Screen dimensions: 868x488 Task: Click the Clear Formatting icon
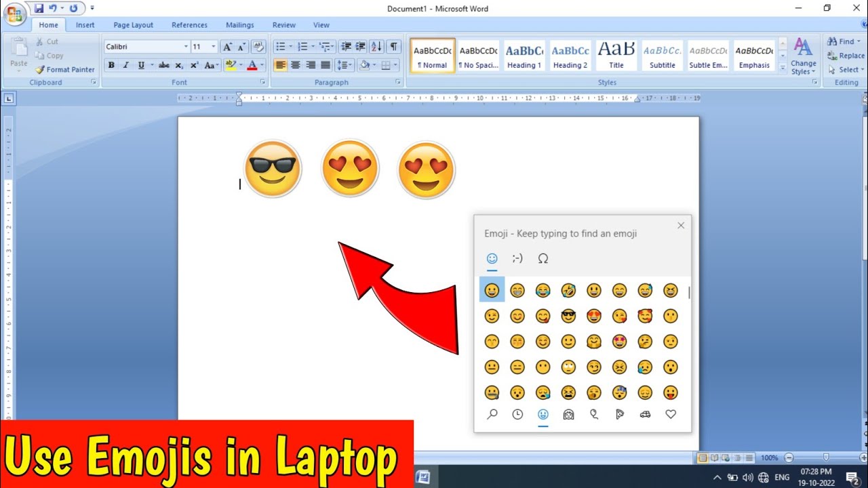click(258, 47)
